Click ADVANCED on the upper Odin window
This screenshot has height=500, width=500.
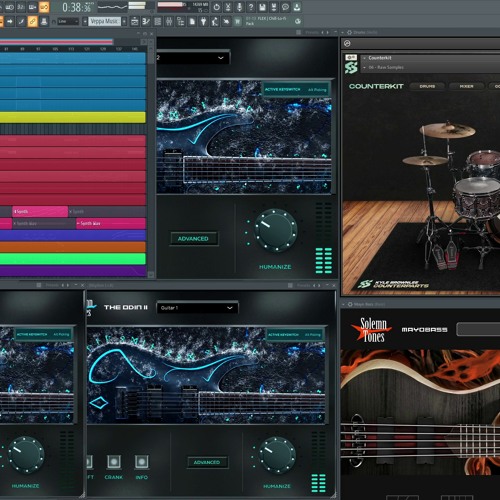193,239
